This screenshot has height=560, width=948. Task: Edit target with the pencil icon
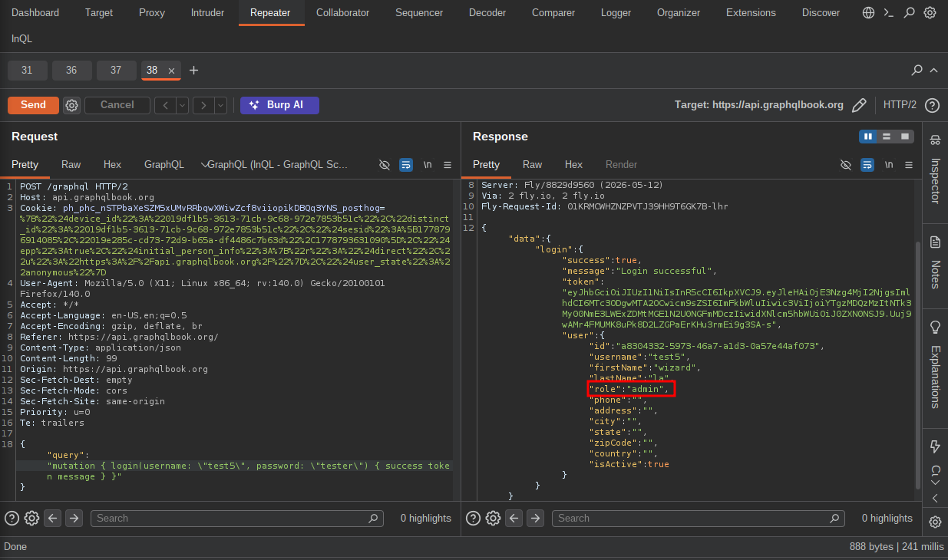coord(859,105)
